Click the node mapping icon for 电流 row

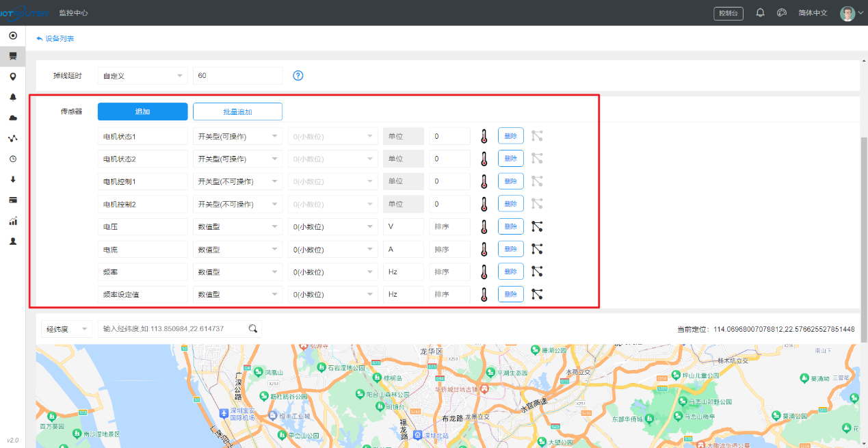pyautogui.click(x=537, y=249)
